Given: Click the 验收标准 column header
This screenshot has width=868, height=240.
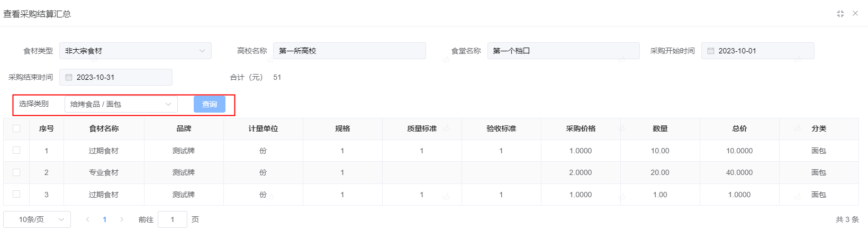Looking at the screenshot, I should click(501, 128).
